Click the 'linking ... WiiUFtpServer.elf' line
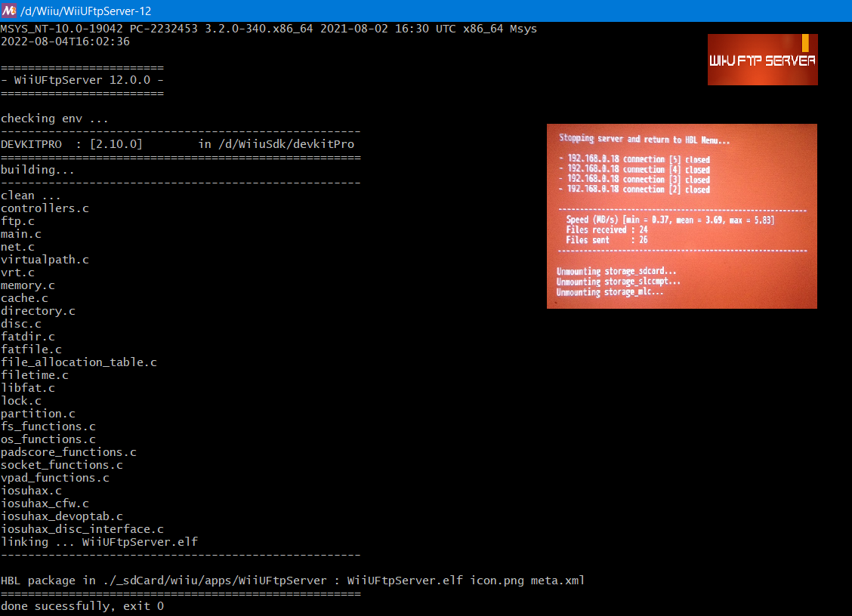 [100, 542]
